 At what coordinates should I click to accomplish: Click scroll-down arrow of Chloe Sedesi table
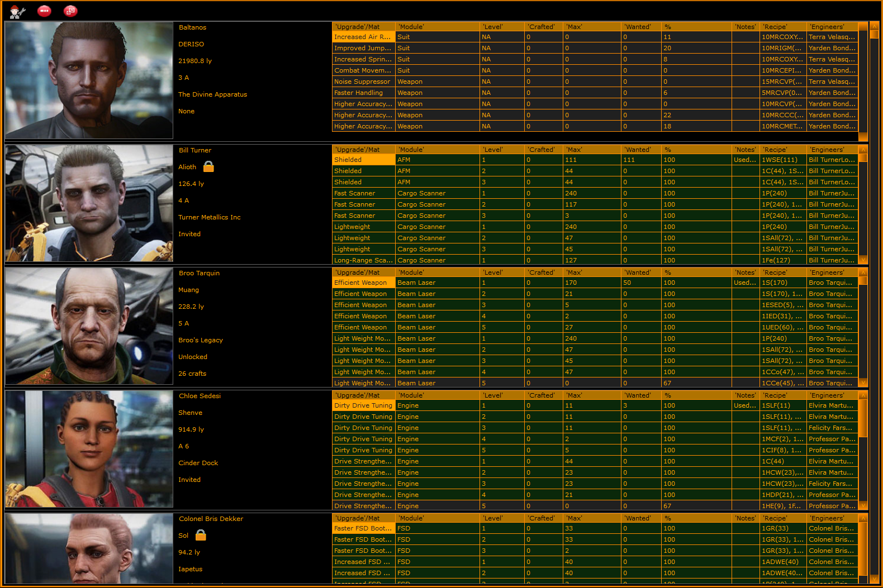[x=863, y=505]
